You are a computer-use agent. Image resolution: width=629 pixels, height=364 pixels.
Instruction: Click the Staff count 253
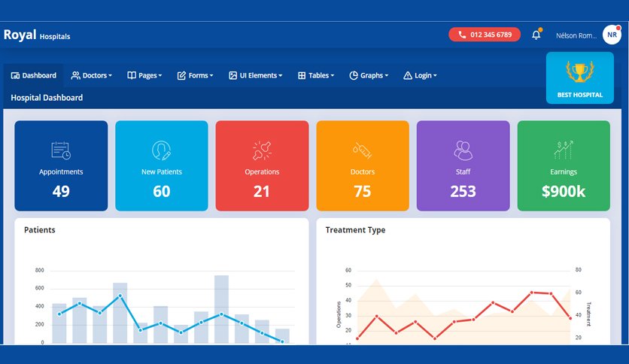pyautogui.click(x=463, y=191)
